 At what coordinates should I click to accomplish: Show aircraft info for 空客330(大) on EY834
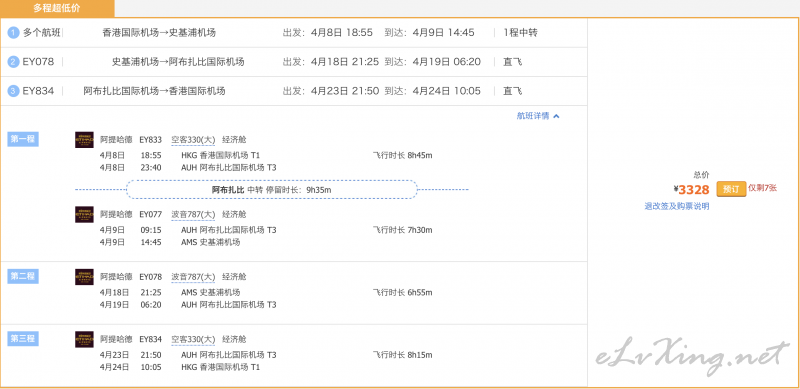pyautogui.click(x=193, y=339)
